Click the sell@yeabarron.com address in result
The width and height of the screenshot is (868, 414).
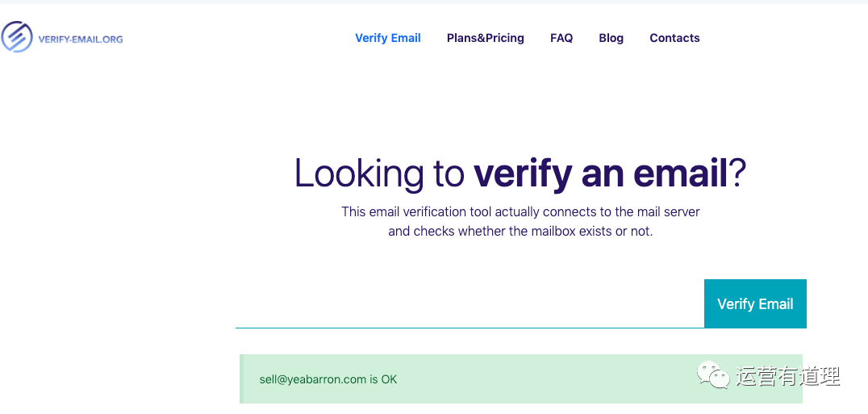point(313,379)
